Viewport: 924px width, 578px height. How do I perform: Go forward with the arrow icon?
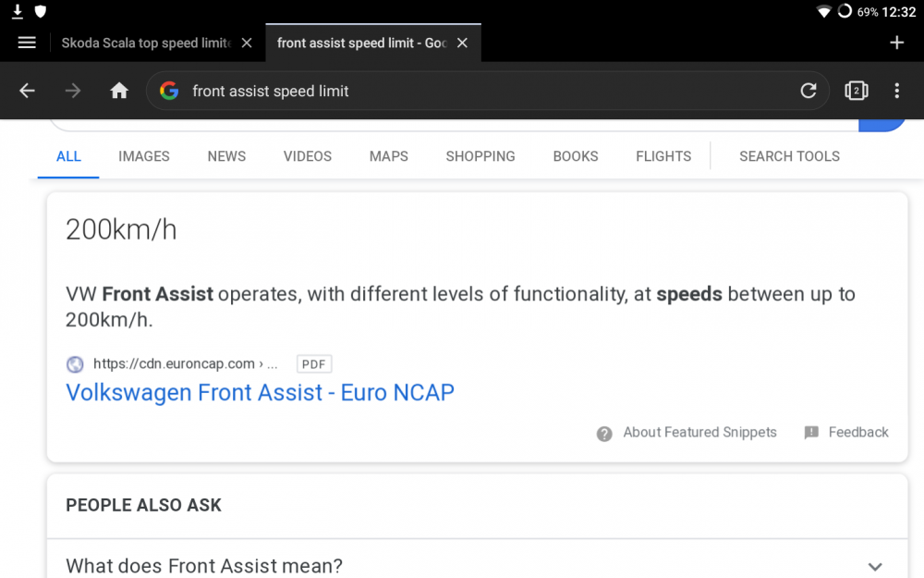(x=73, y=91)
